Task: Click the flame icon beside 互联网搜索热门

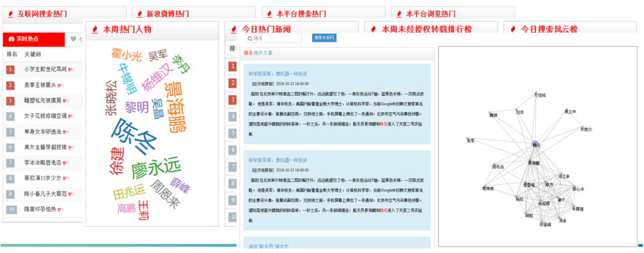Action: (x=11, y=14)
